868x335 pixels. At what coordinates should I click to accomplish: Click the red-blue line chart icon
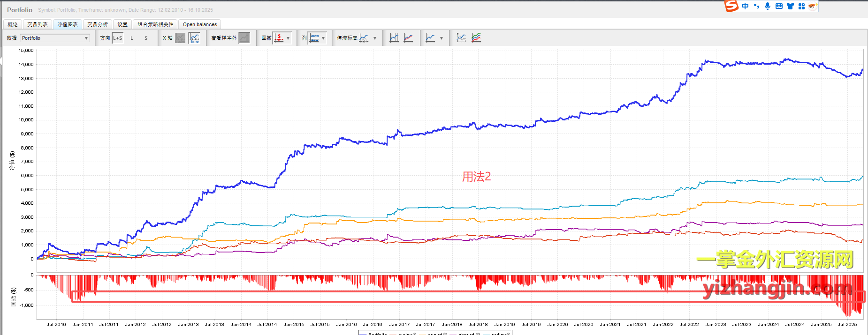(409, 38)
